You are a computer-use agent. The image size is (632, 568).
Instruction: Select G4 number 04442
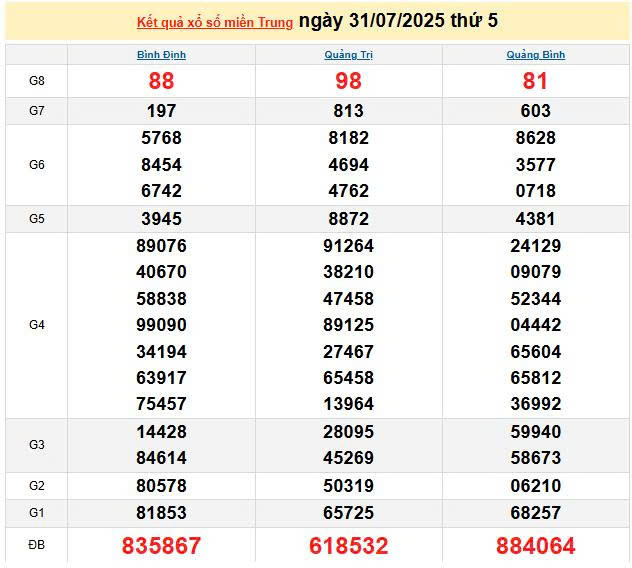point(536,325)
